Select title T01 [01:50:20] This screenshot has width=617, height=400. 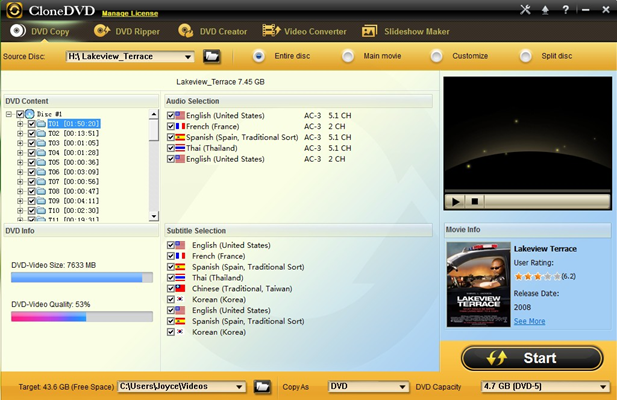74,124
